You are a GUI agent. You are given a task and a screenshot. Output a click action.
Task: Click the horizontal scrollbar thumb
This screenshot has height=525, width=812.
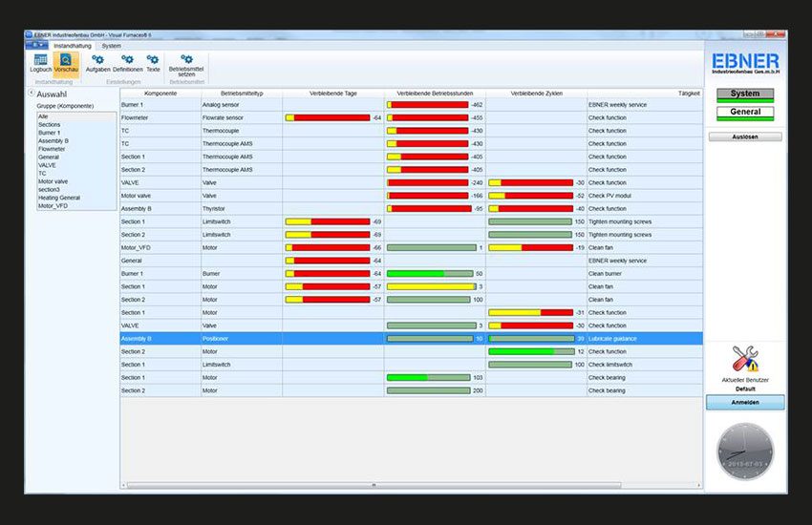pyautogui.click(x=374, y=485)
